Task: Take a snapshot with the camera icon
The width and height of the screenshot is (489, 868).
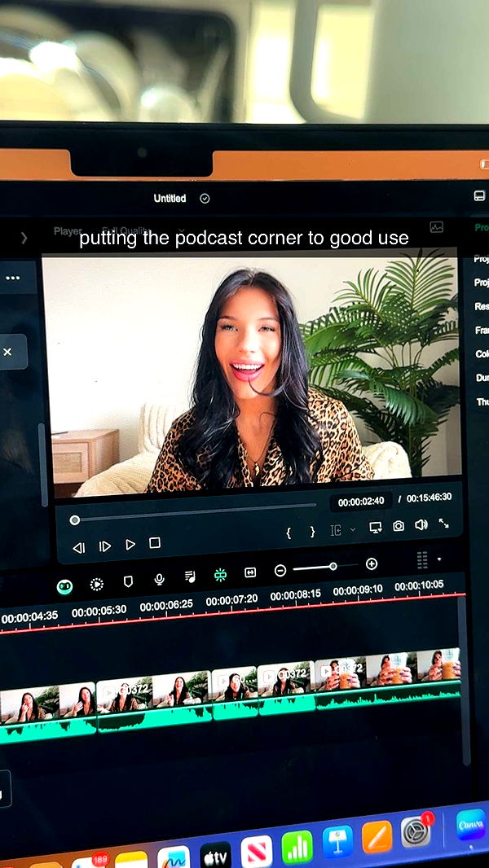Action: pyautogui.click(x=398, y=526)
